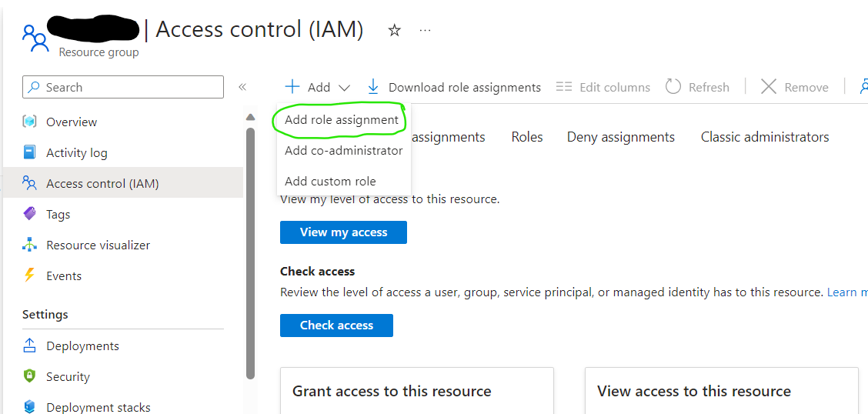The height and width of the screenshot is (414, 868).
Task: Click the sidebar scrollbar thumb
Action: (x=250, y=253)
